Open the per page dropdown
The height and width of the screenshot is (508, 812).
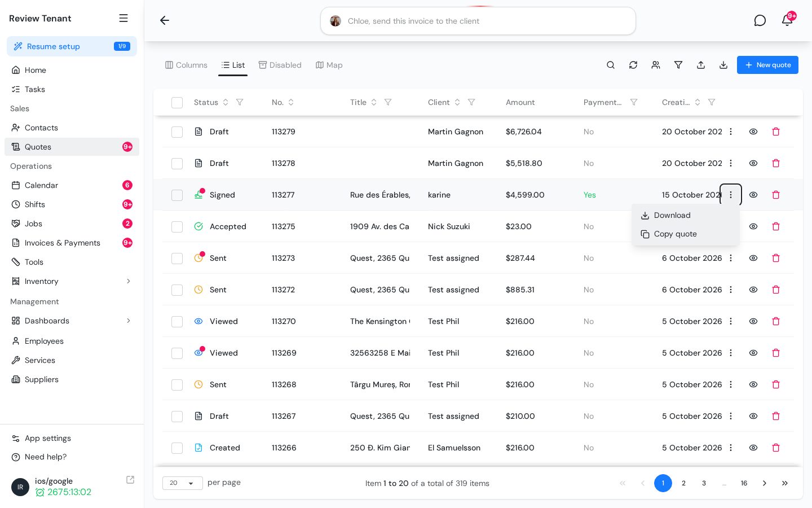click(183, 483)
